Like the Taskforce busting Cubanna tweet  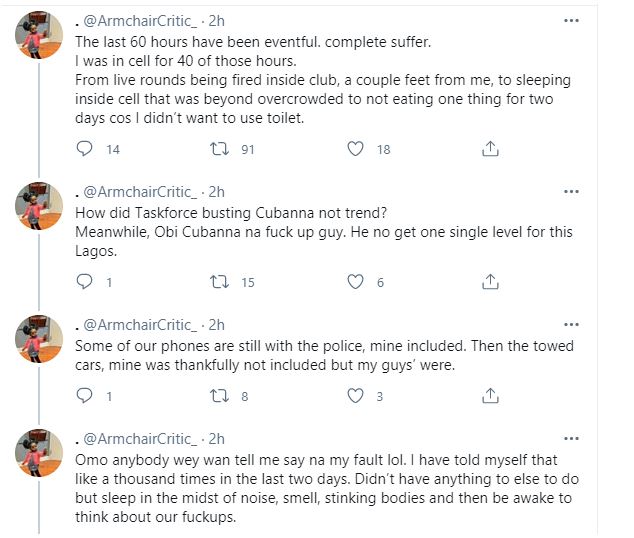point(354,282)
